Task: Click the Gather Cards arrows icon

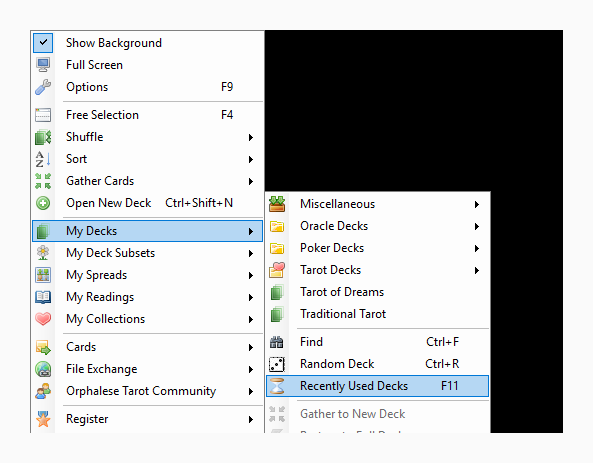Action: pos(43,181)
